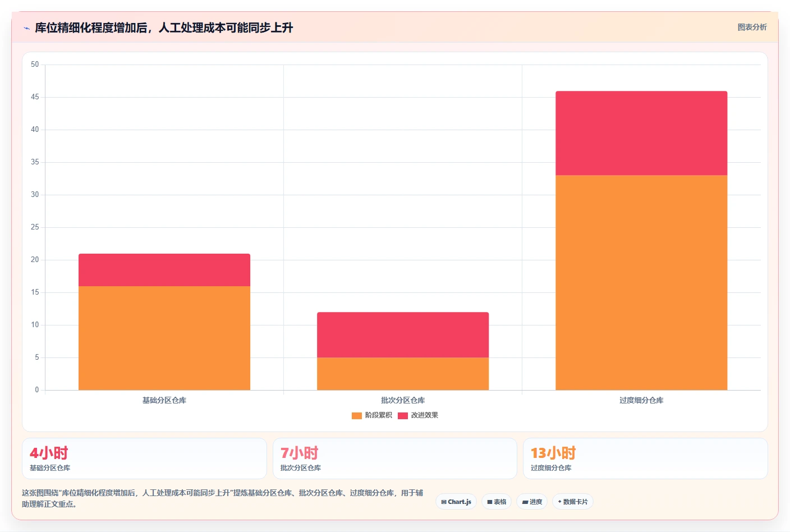
Task: Click the orange segment of 过度细分仓库 bar
Action: click(641, 283)
